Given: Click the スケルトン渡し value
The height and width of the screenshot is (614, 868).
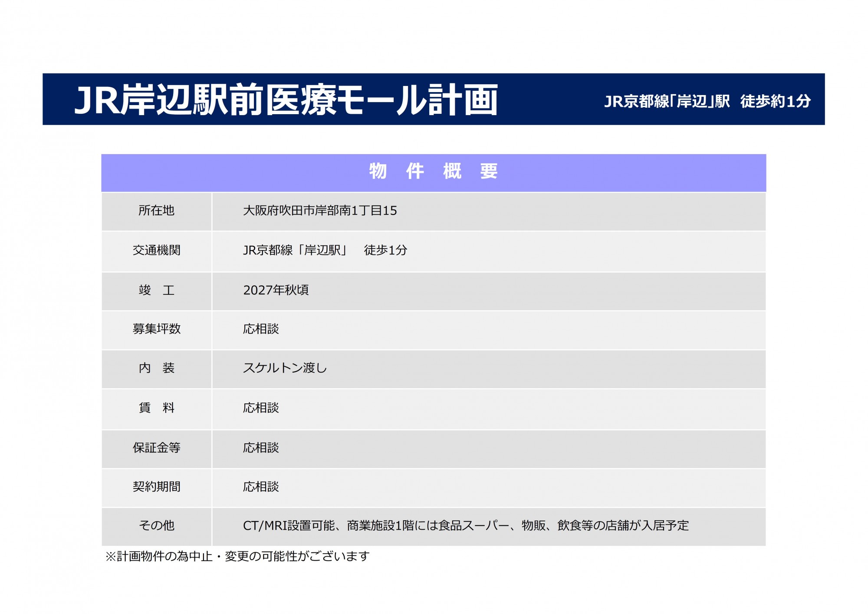Looking at the screenshot, I should click(285, 368).
